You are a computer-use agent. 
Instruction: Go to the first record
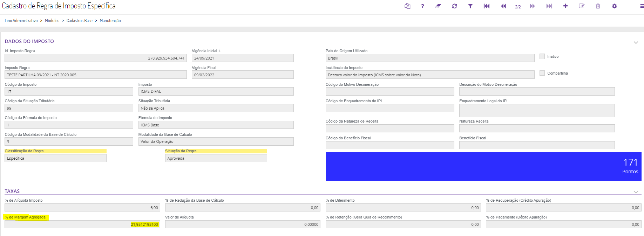pos(487,6)
